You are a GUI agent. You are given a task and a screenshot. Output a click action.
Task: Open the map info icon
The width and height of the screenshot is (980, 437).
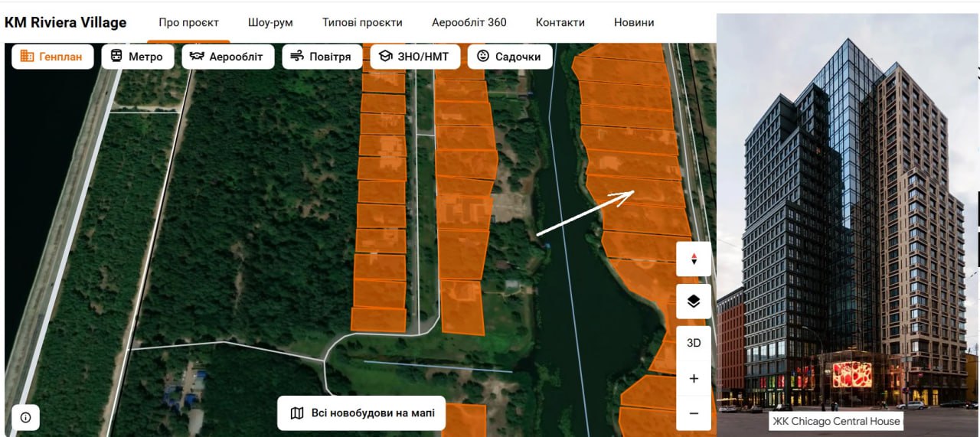(x=26, y=417)
